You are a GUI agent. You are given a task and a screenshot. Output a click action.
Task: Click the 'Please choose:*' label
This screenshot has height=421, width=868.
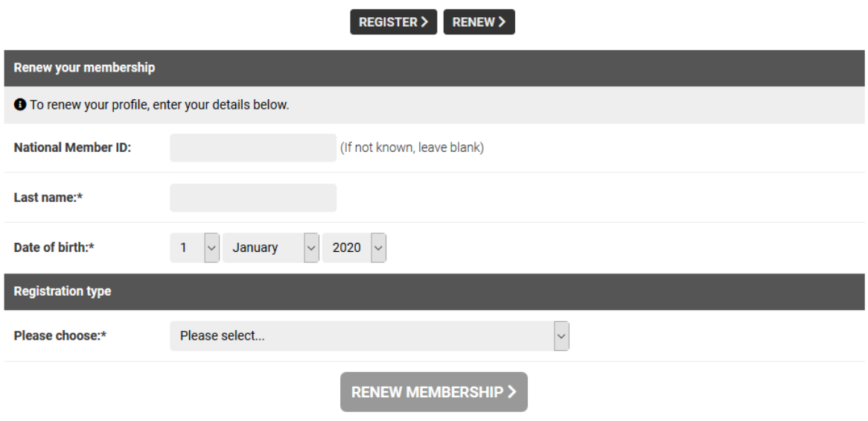tap(60, 336)
